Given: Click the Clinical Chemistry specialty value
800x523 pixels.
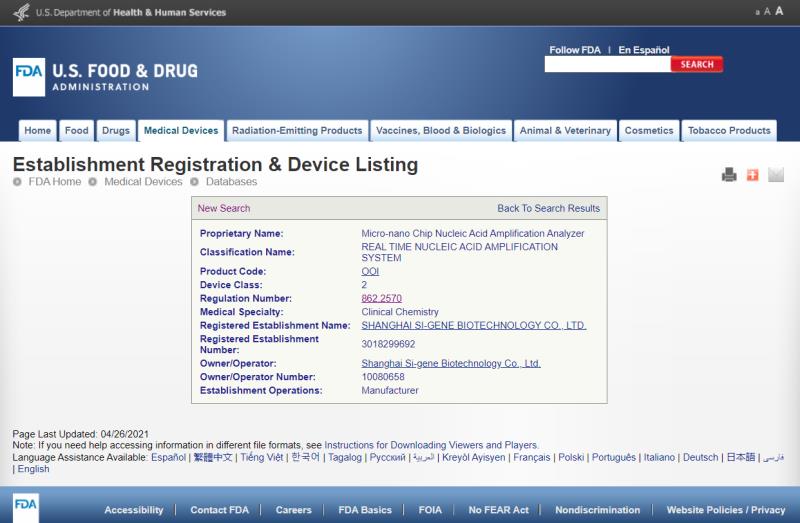Looking at the screenshot, I should 399,312.
